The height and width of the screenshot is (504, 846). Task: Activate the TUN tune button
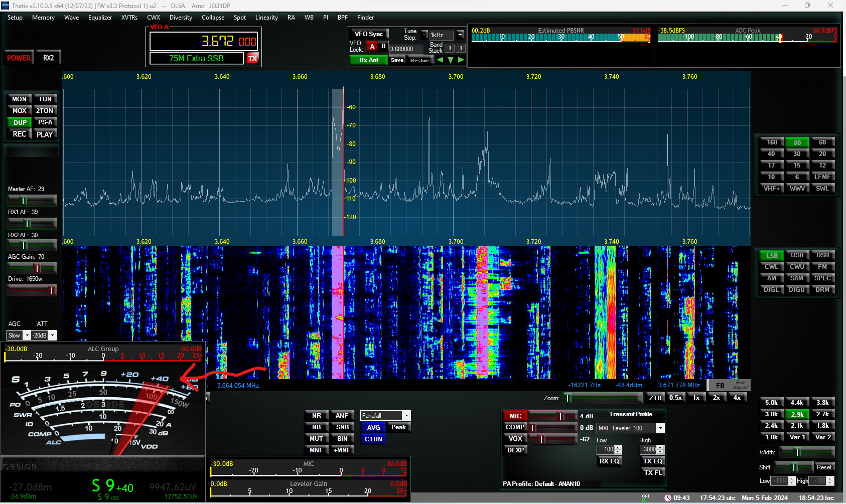click(45, 99)
